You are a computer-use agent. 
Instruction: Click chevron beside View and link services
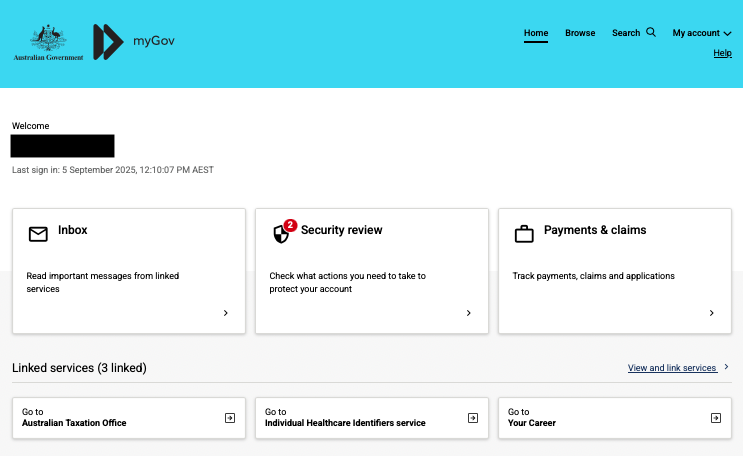[726, 367]
